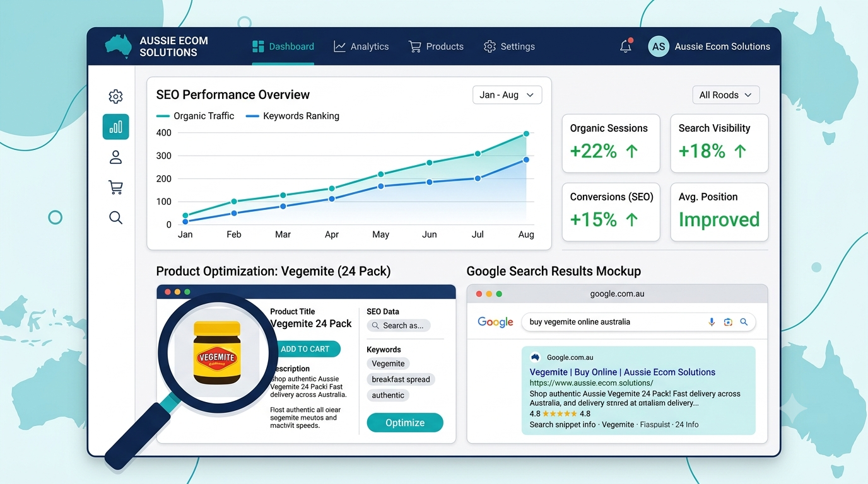Select the bar chart icon in sidebar
Screen dimensions: 868x484
click(x=116, y=127)
